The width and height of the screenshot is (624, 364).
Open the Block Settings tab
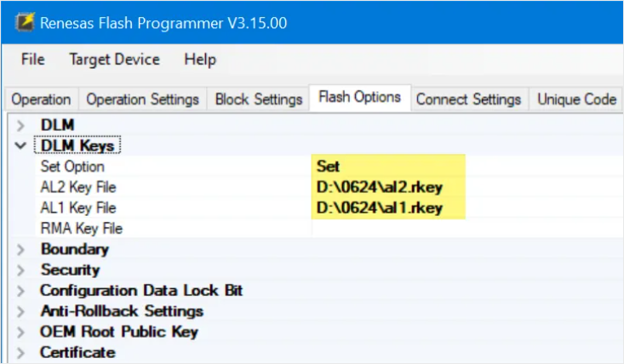[259, 99]
